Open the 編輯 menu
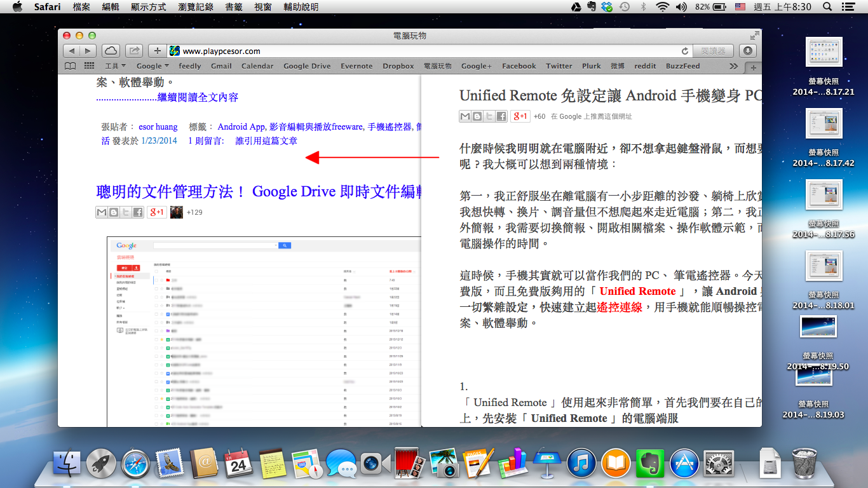 (111, 7)
